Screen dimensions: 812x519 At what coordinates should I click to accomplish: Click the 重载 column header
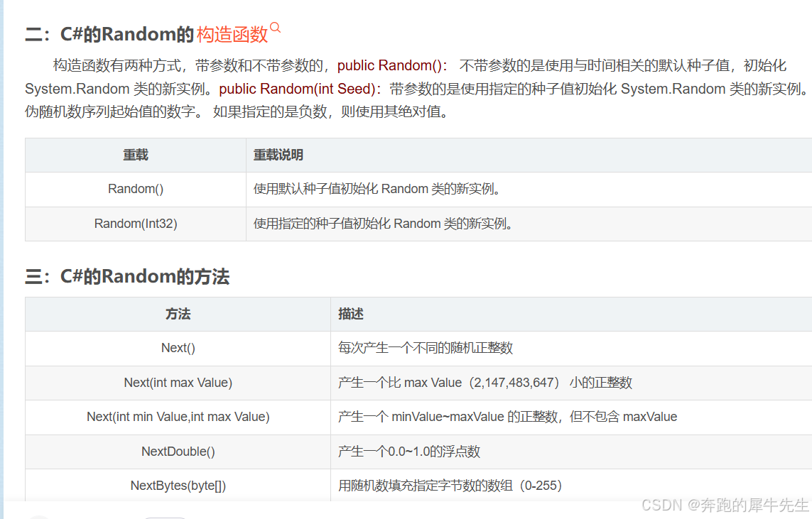136,155
